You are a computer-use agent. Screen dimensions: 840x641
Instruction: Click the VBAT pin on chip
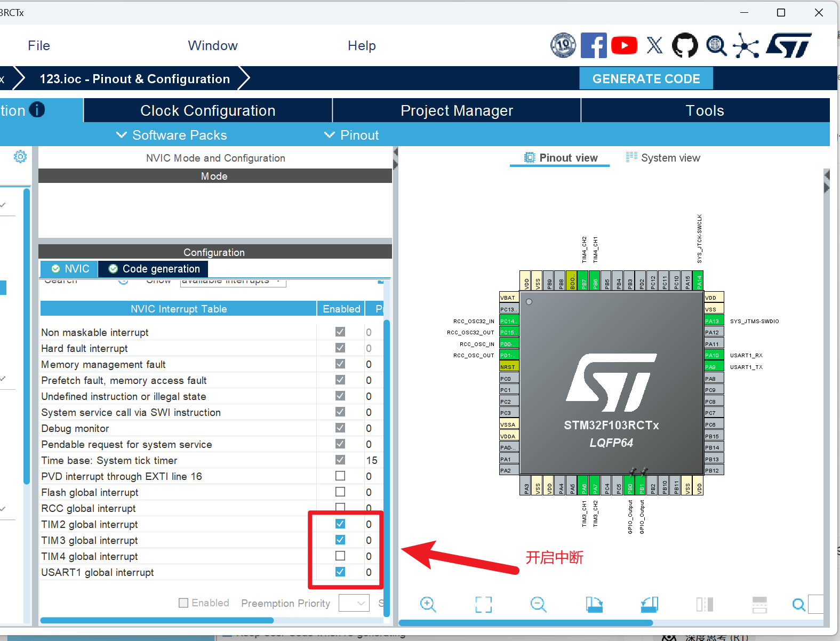pyautogui.click(x=509, y=298)
